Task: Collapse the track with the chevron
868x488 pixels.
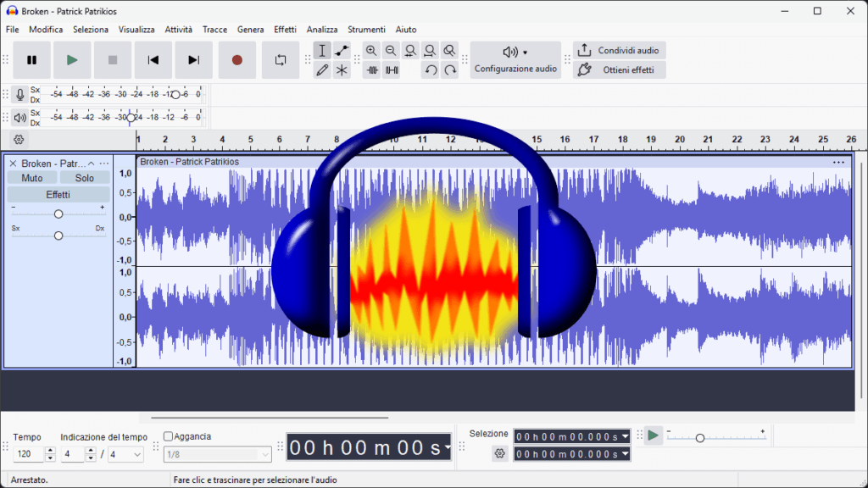Action: click(x=91, y=164)
